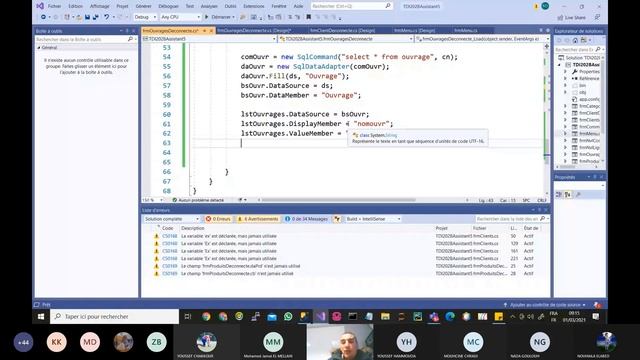Open the Microsoft Edge taskbar icon
Screen dimensions: 640x360
pos(450,316)
